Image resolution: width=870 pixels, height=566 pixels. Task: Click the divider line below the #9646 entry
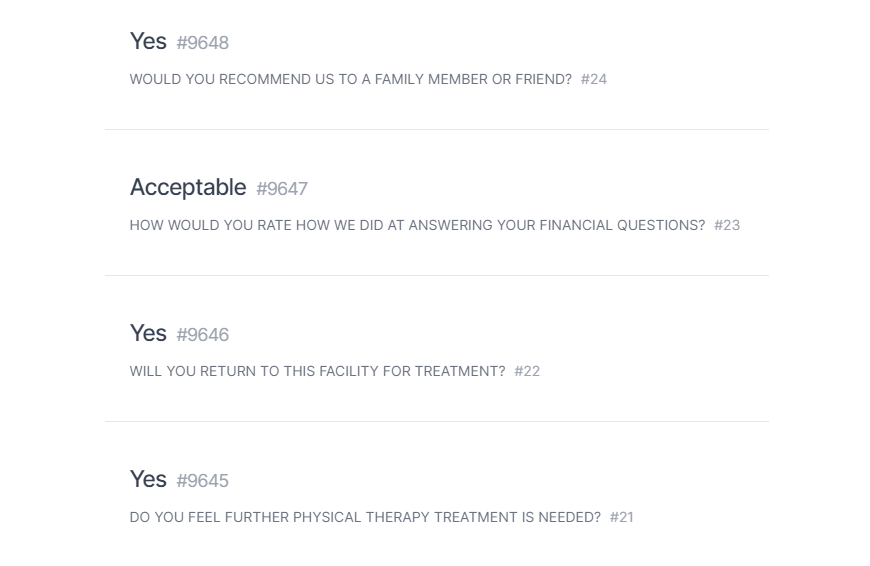click(436, 421)
